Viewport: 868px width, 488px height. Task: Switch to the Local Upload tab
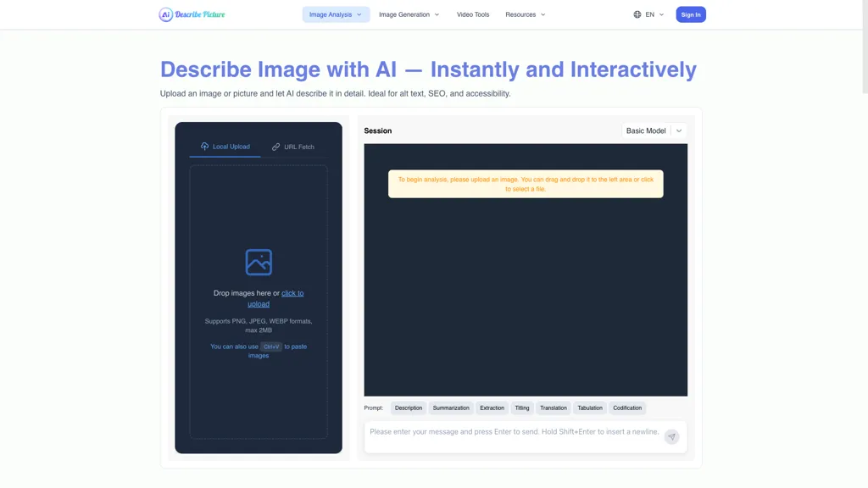[225, 147]
